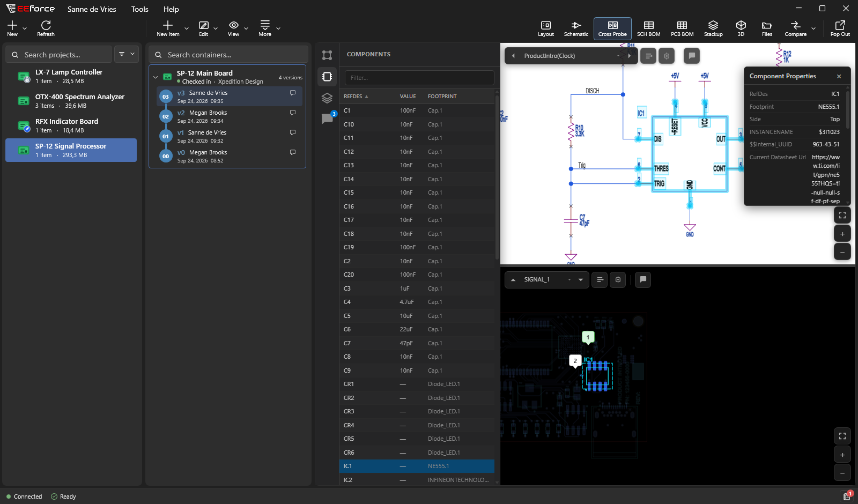
Task: Open notifications icon in status bar
Action: [847, 496]
